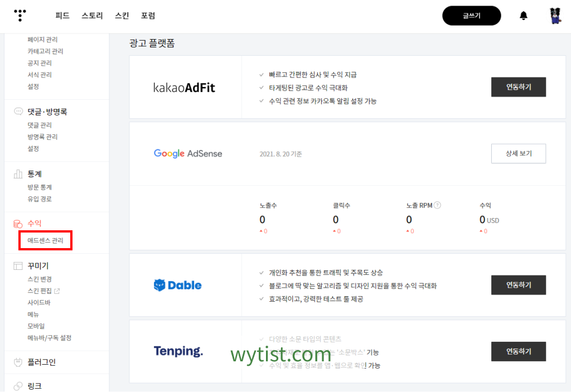Open 카테고리 관리 in sidebar
The width and height of the screenshot is (571, 392).
pyautogui.click(x=46, y=51)
